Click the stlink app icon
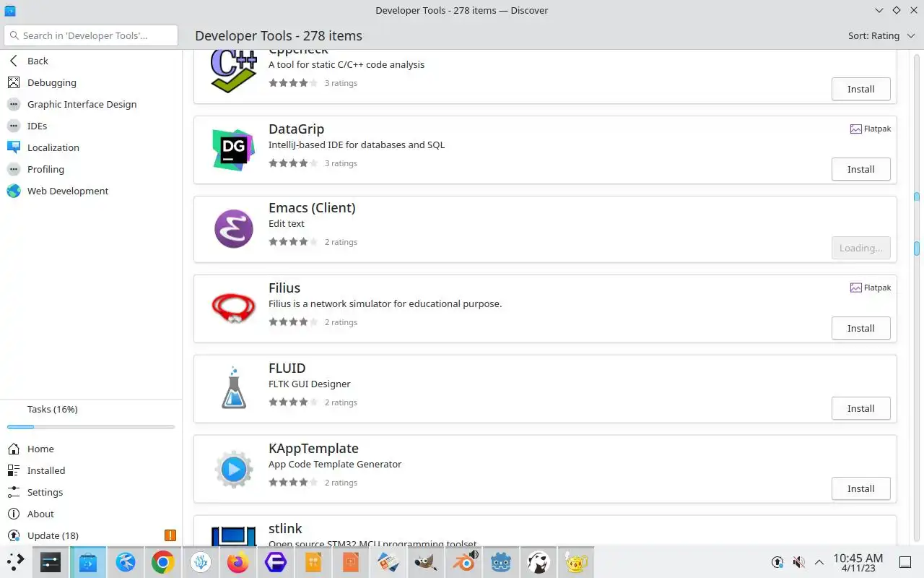924x578 pixels. (233, 536)
